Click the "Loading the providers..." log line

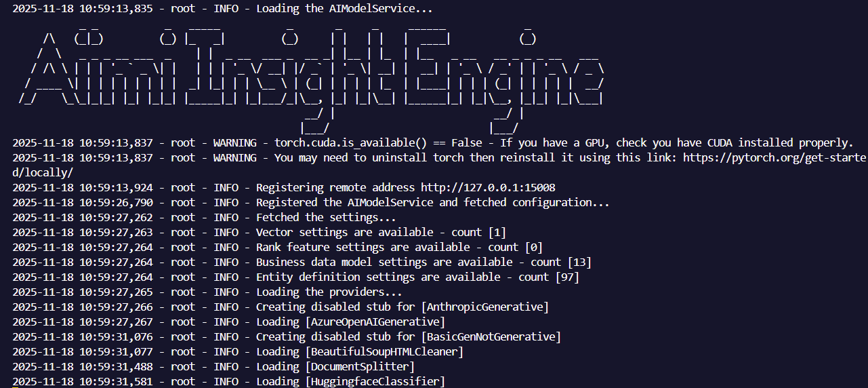tap(329, 292)
